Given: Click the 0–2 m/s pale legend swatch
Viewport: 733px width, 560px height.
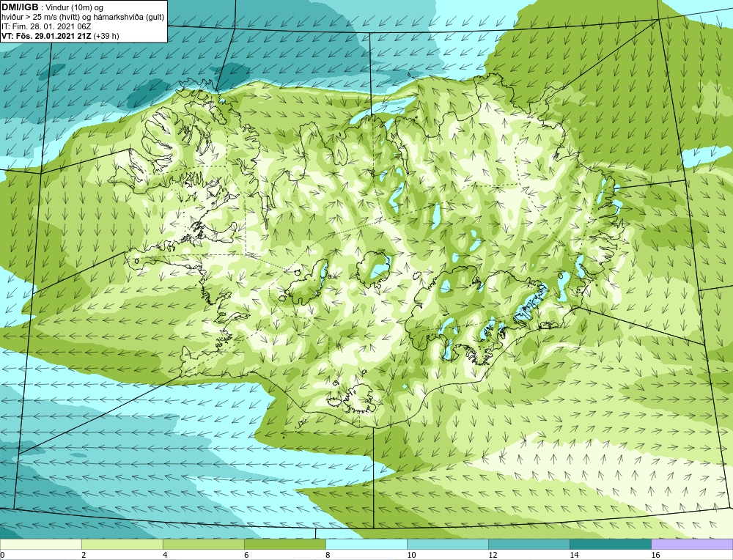Looking at the screenshot, I should pyautogui.click(x=40, y=544).
